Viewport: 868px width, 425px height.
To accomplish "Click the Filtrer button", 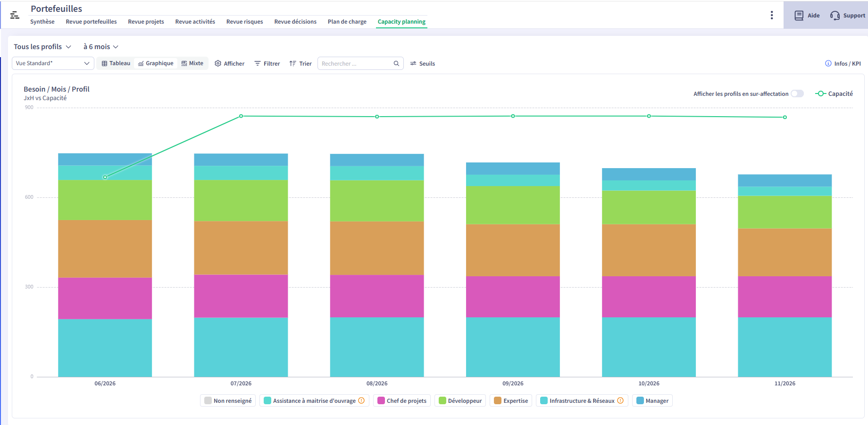I will [x=267, y=64].
